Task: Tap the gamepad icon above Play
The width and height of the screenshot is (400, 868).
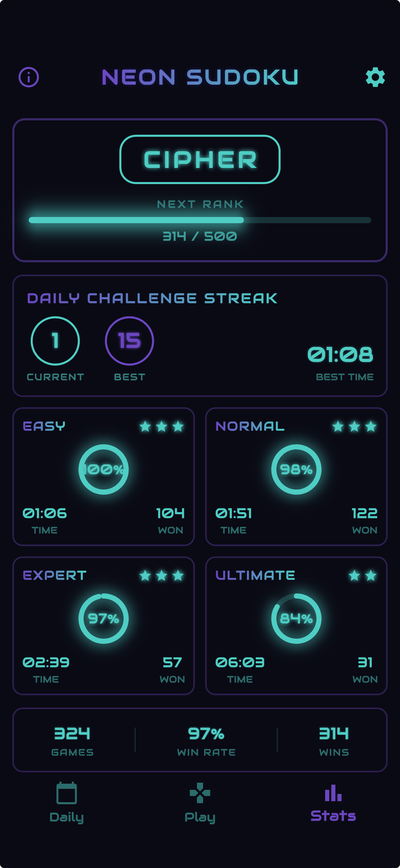Action: click(200, 793)
